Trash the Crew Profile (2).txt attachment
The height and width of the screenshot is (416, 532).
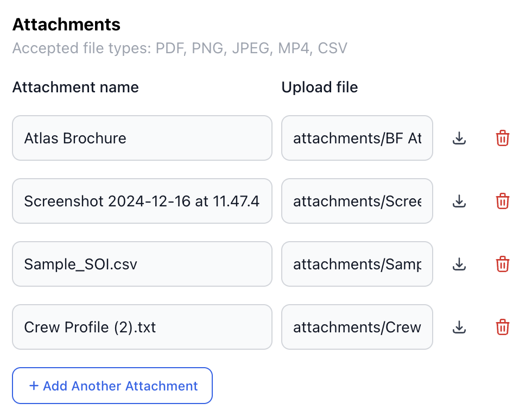pos(503,327)
